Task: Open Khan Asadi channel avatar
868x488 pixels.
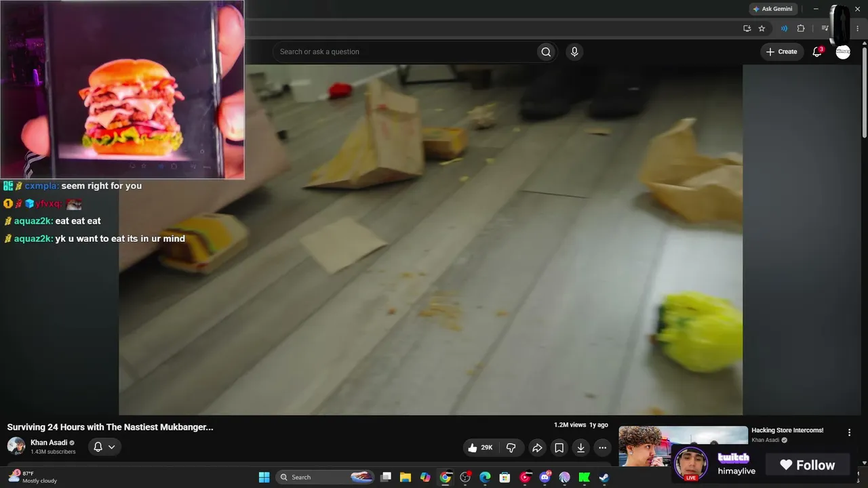Action: pyautogui.click(x=16, y=446)
